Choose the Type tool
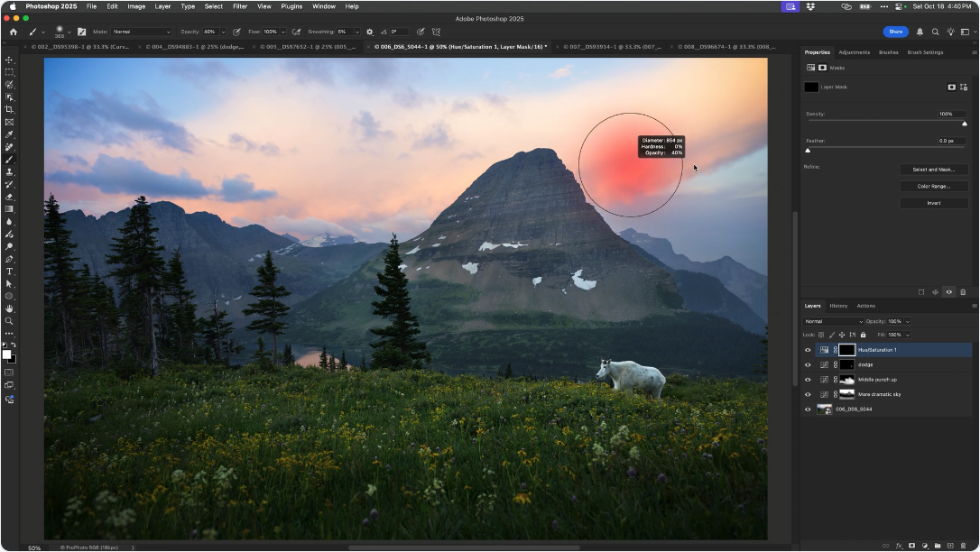 click(x=9, y=271)
